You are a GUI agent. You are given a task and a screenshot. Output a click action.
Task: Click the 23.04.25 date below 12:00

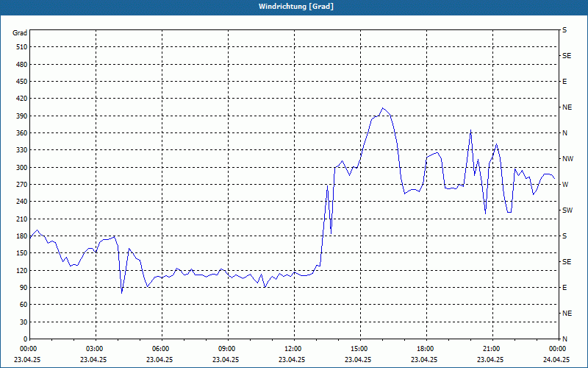click(x=291, y=359)
